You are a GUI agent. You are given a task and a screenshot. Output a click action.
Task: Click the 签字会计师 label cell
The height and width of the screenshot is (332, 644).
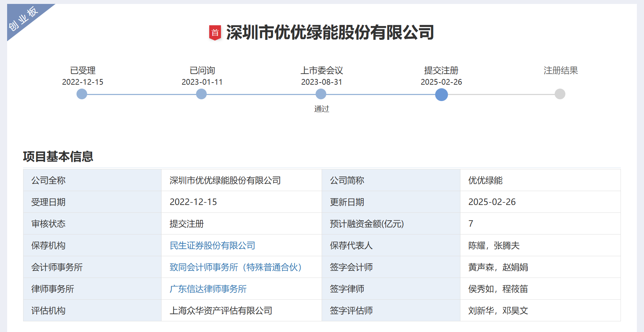[x=391, y=267]
